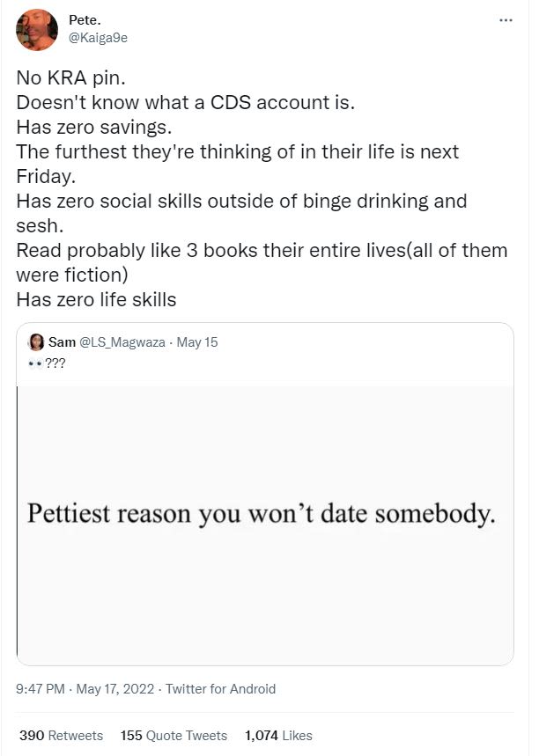Open the tweet's three-dot more options menu
The width and height of the screenshot is (539, 756).
point(506,20)
